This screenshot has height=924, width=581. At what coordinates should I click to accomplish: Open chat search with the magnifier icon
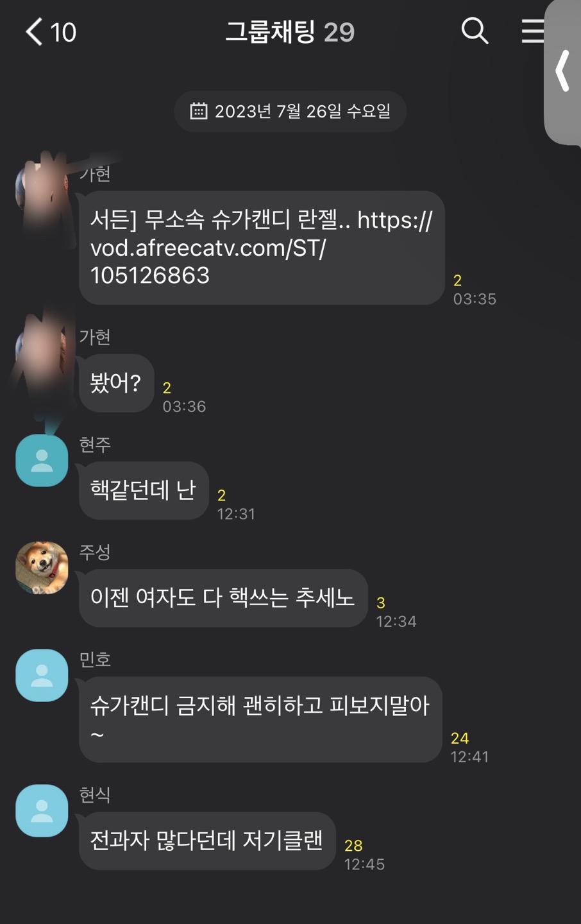[x=475, y=31]
